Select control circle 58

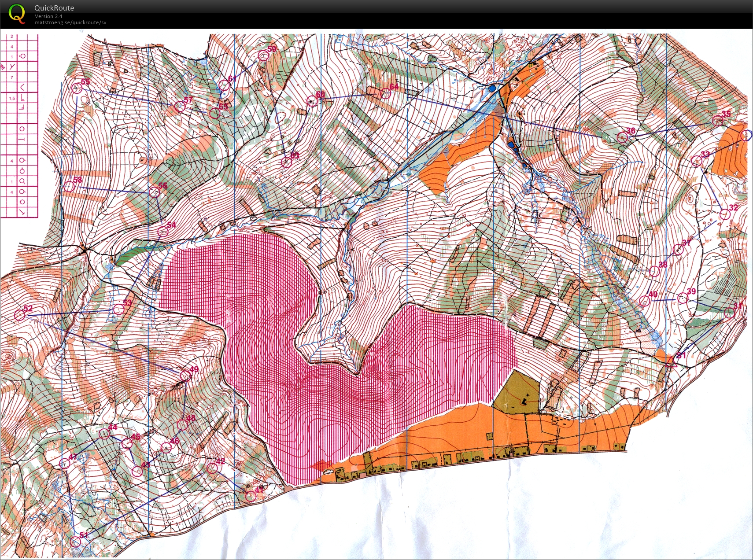click(x=69, y=187)
